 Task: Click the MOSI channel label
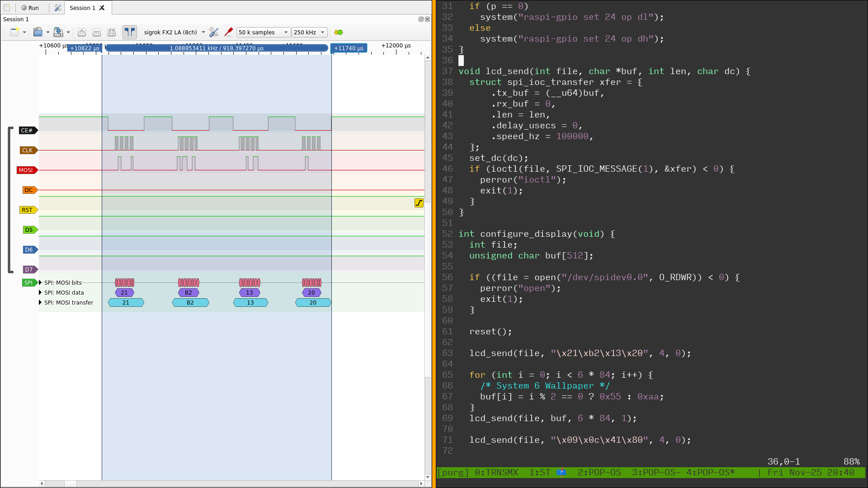[x=26, y=170]
